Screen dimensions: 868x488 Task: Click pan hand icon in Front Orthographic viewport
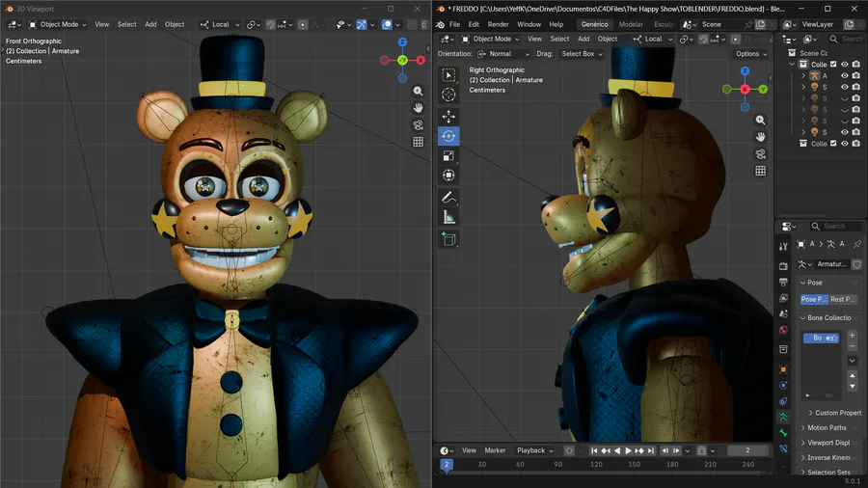point(418,108)
